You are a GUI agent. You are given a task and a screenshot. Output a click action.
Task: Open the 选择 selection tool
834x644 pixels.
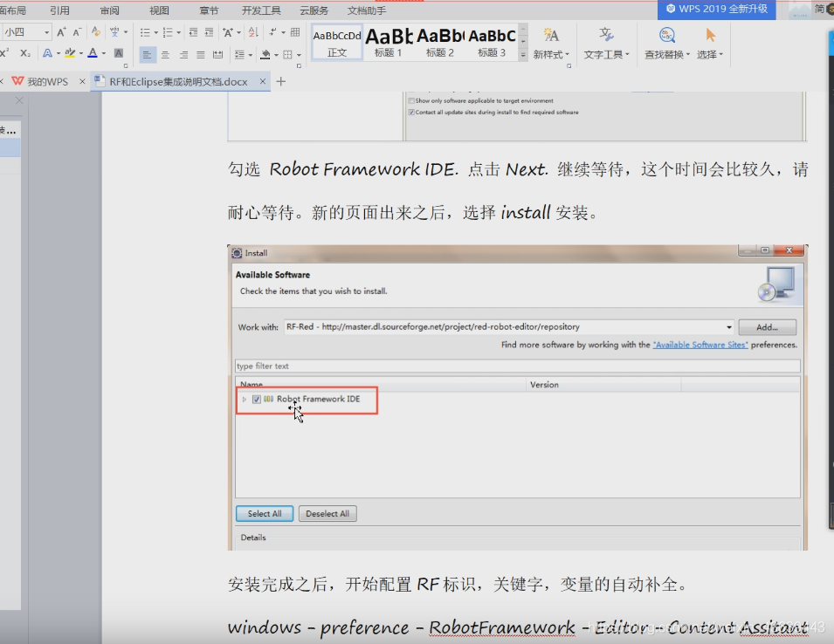pyautogui.click(x=710, y=43)
